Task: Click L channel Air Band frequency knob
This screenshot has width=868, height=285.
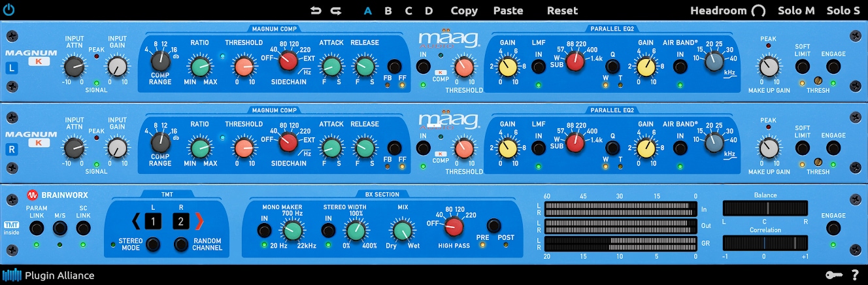Action: (x=714, y=62)
